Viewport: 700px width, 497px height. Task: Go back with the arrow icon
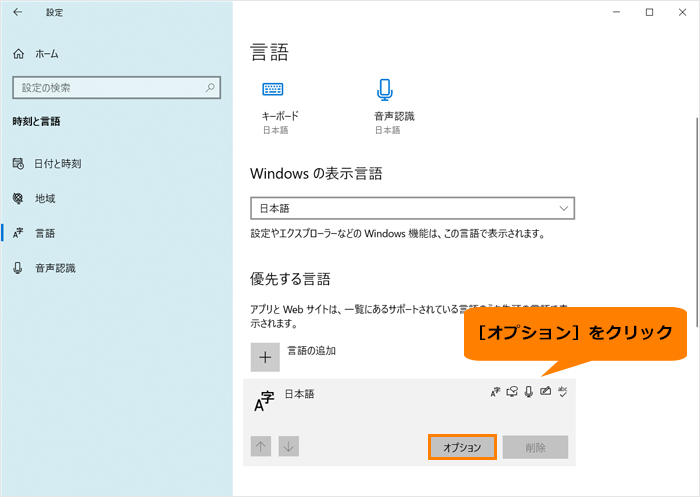coord(17,12)
